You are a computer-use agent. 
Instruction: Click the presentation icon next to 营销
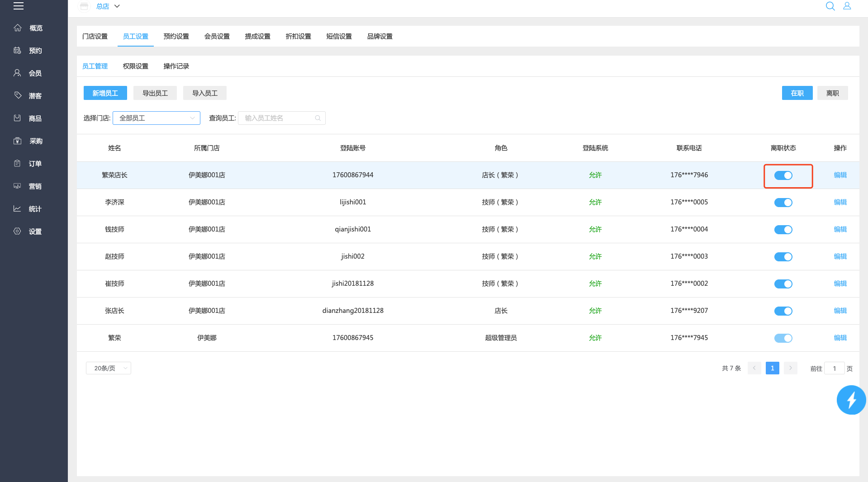click(x=18, y=186)
